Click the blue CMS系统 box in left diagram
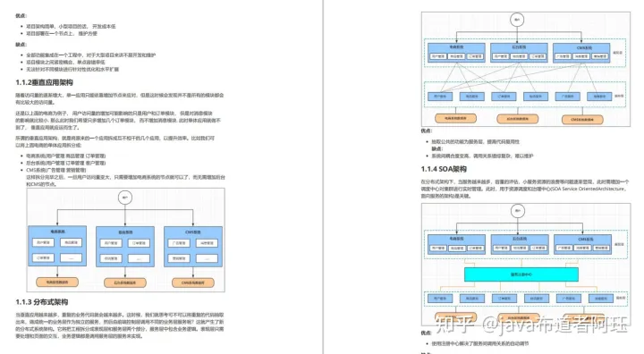This screenshot has width=644, height=354. (x=193, y=247)
